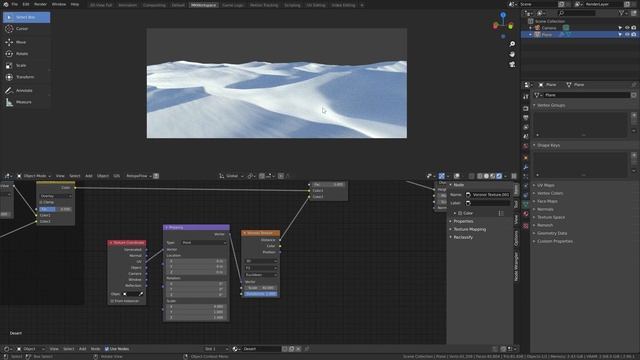The height and width of the screenshot is (360, 640).
Task: Open the Render properties tab icon
Action: (526, 109)
